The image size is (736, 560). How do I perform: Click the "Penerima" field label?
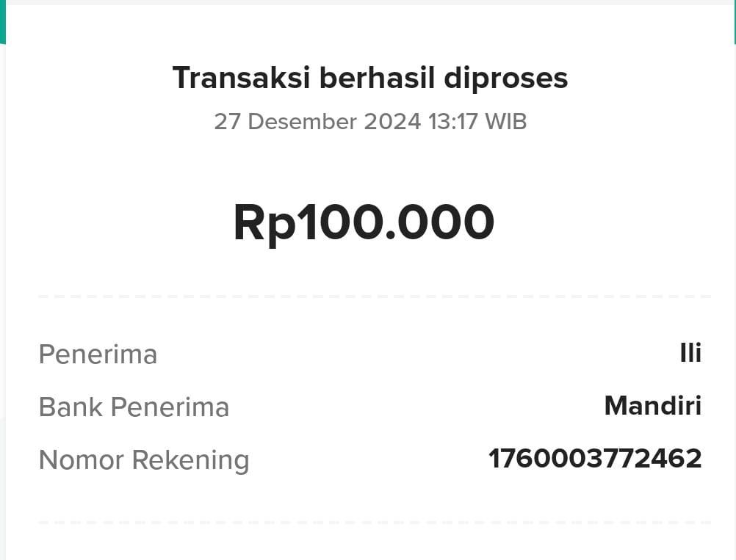pyautogui.click(x=98, y=354)
